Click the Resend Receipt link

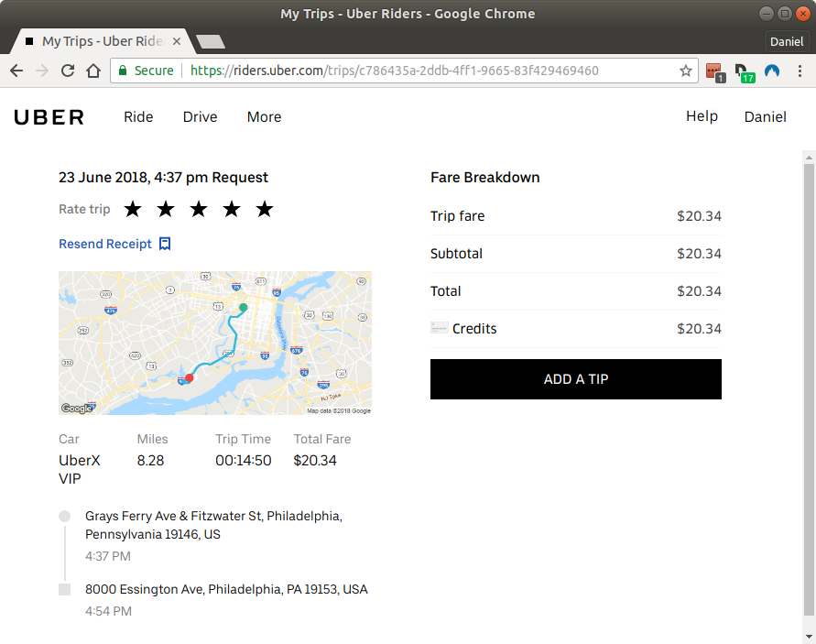pyautogui.click(x=105, y=244)
